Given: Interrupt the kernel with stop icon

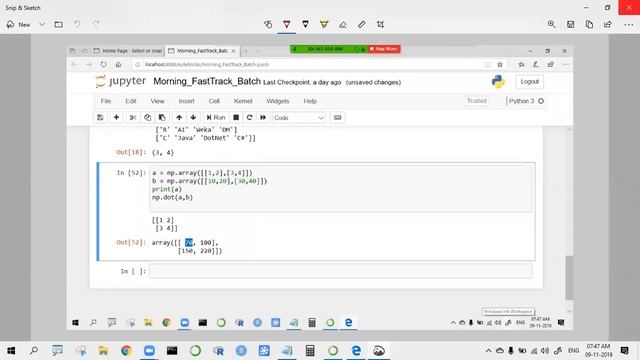Looking at the screenshot, I should tap(236, 118).
